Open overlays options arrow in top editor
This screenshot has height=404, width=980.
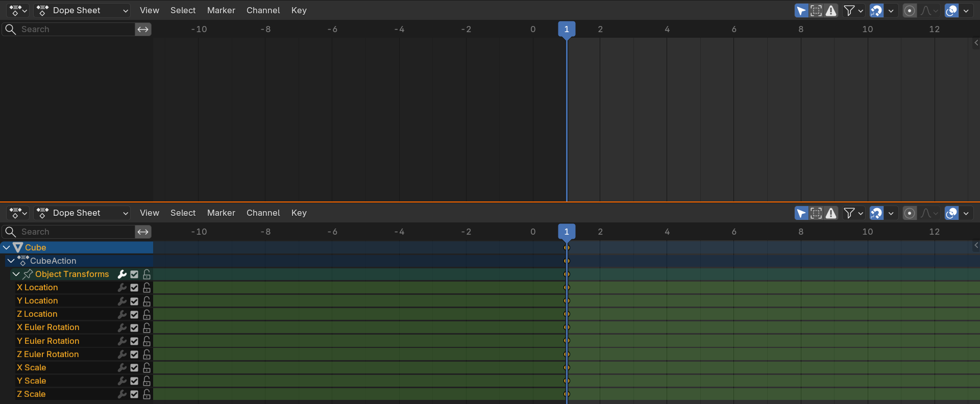(966, 10)
